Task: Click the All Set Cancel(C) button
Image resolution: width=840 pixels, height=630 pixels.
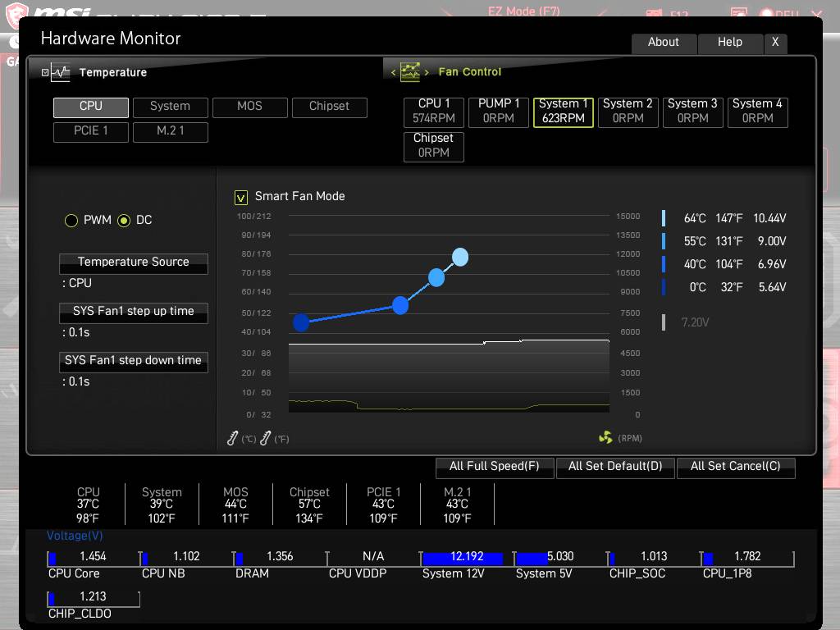Action: (736, 467)
